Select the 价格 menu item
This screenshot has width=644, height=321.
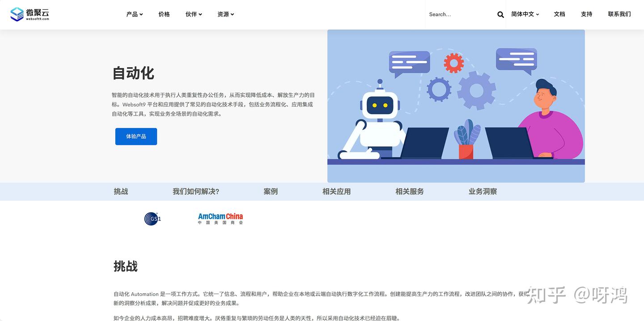click(x=164, y=14)
